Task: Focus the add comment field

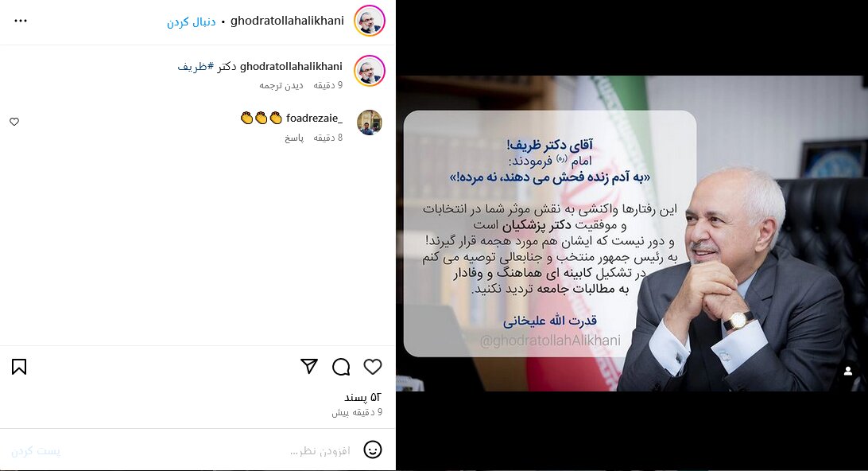Action: click(x=211, y=450)
